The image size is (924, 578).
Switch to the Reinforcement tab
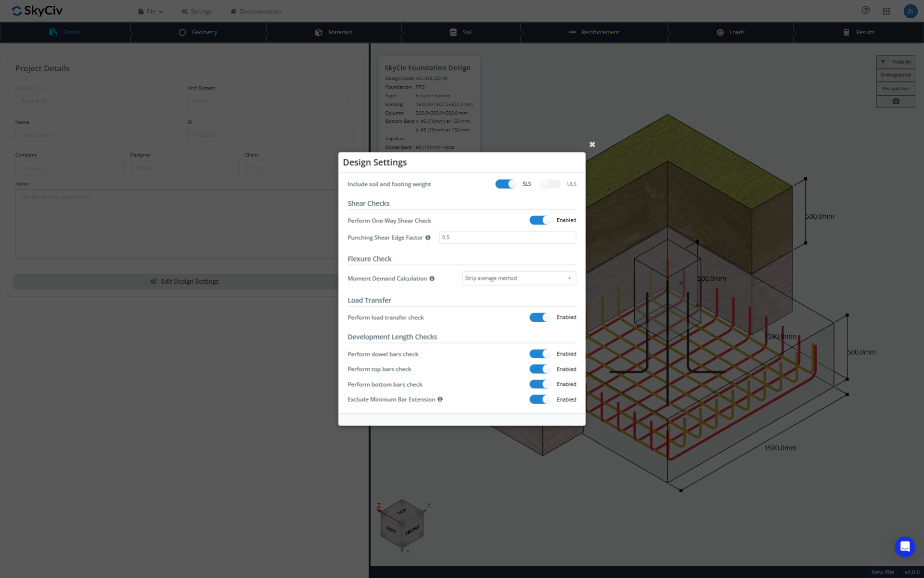[594, 32]
